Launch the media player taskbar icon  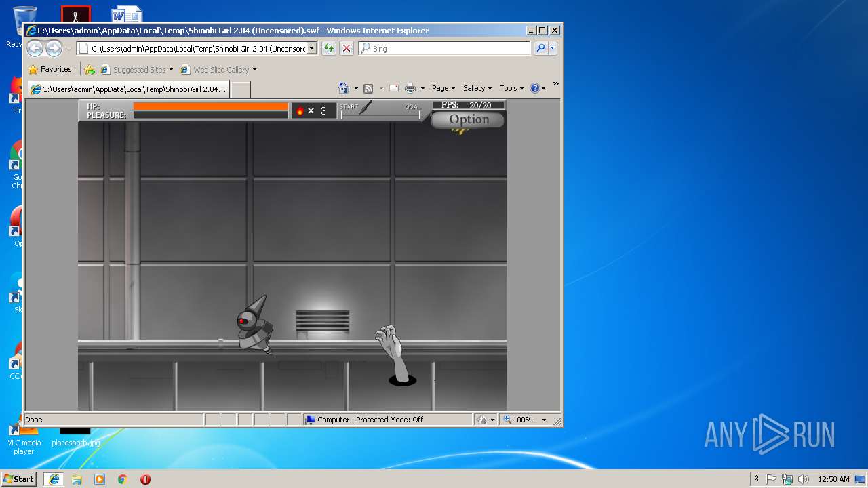click(x=100, y=479)
